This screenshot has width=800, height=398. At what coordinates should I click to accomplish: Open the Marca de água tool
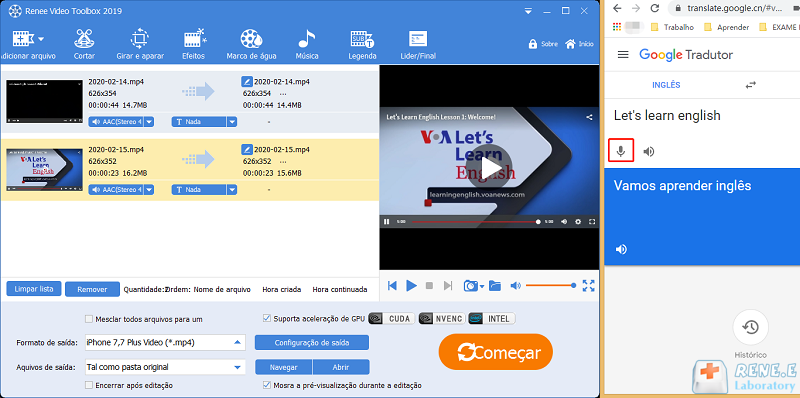[x=251, y=45]
